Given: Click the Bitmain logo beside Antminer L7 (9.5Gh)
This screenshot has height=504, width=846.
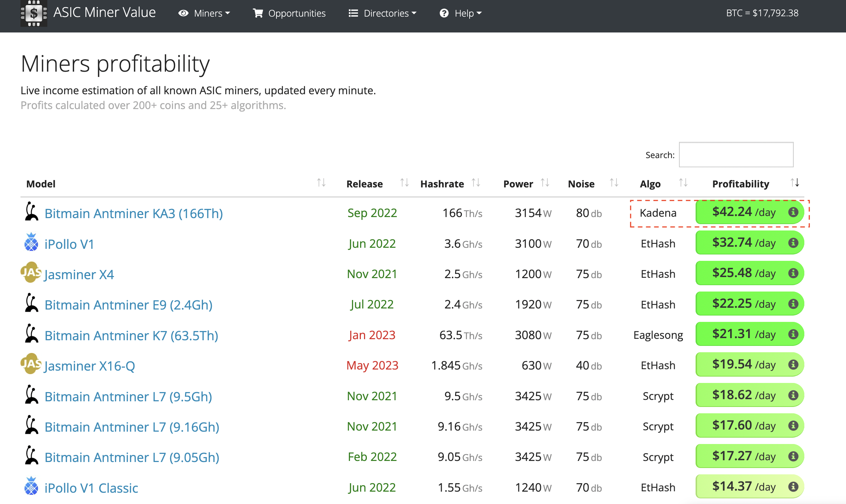Looking at the screenshot, I should (31, 394).
